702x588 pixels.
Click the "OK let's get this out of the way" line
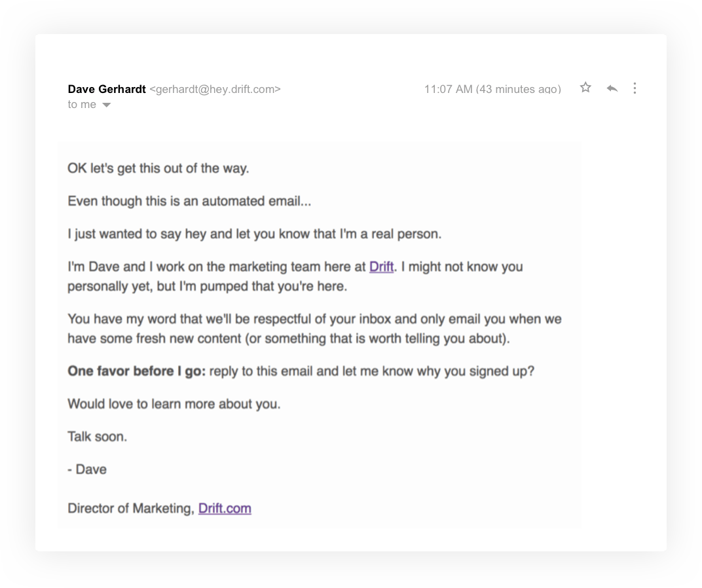pyautogui.click(x=158, y=168)
